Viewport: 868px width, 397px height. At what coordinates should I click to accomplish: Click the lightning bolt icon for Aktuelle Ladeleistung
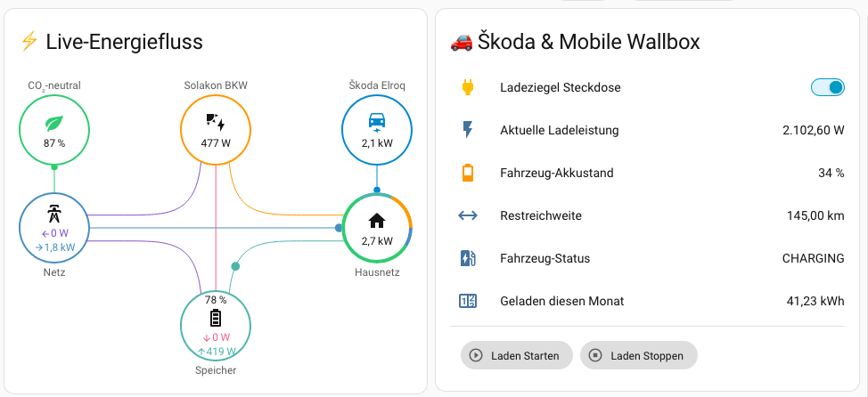point(468,130)
